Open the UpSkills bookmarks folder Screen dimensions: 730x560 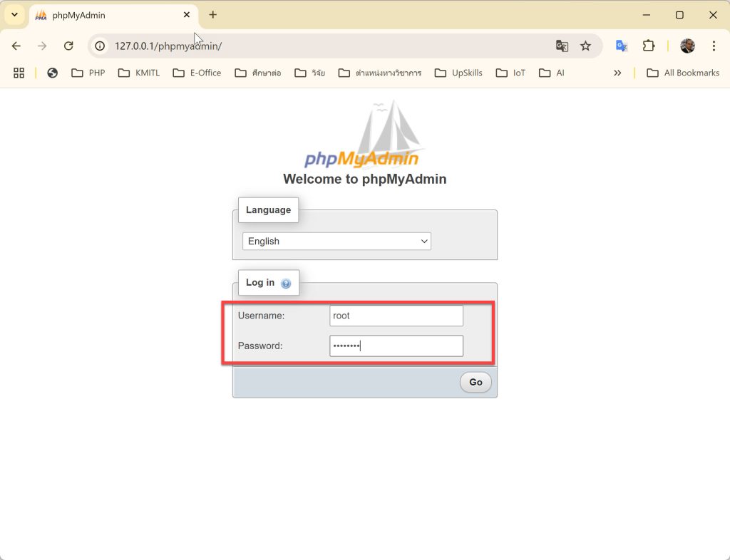458,73
